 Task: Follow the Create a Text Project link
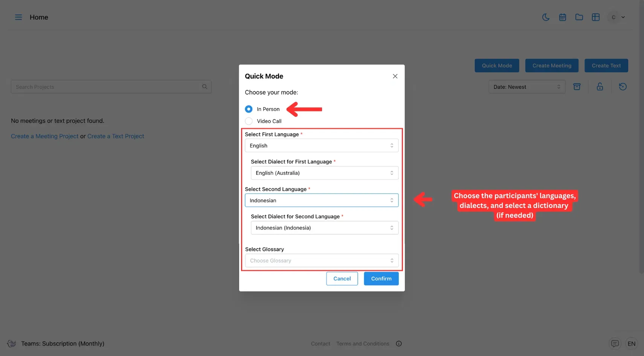point(116,136)
